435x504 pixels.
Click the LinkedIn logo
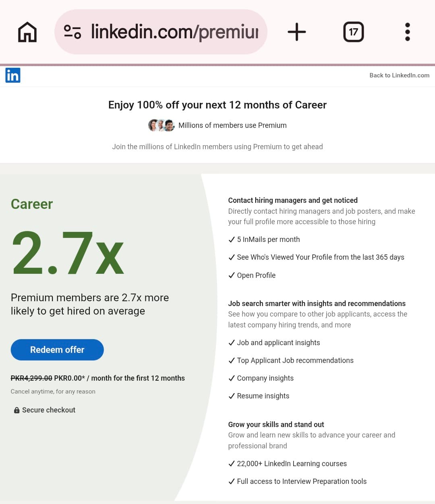[x=12, y=75]
